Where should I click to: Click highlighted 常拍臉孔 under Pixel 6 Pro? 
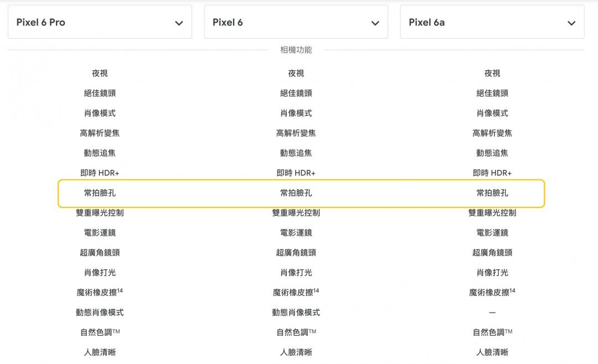(100, 193)
